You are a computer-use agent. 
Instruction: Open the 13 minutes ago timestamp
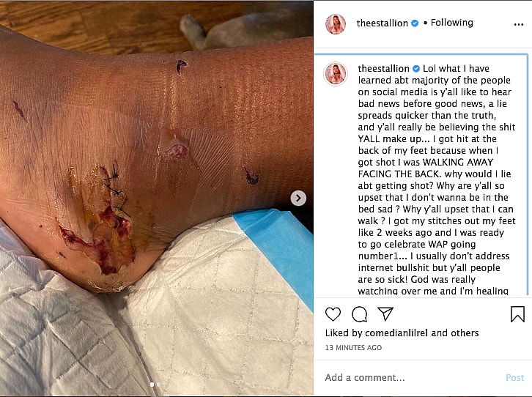[x=353, y=347]
